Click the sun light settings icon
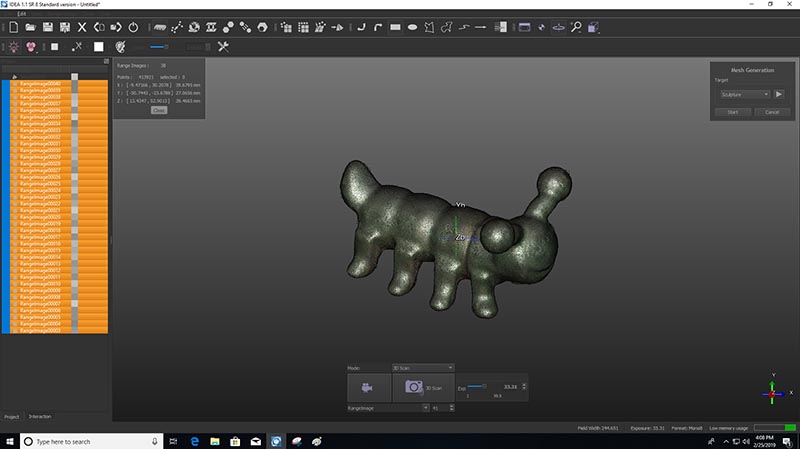The width and height of the screenshot is (800, 449). (x=14, y=47)
